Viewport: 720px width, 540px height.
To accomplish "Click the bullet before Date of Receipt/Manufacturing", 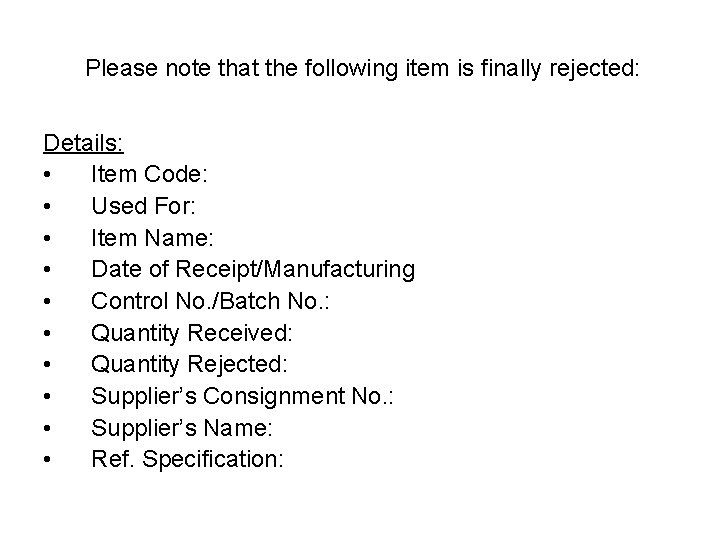I will point(49,270).
